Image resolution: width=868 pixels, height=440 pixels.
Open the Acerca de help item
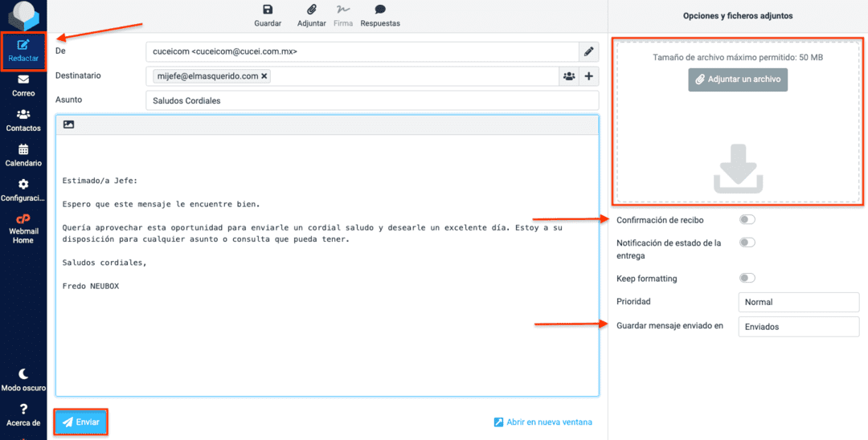(x=23, y=416)
